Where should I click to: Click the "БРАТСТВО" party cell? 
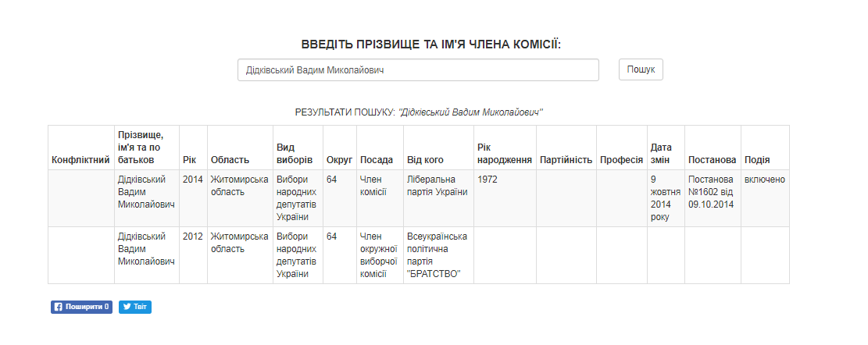(x=438, y=255)
